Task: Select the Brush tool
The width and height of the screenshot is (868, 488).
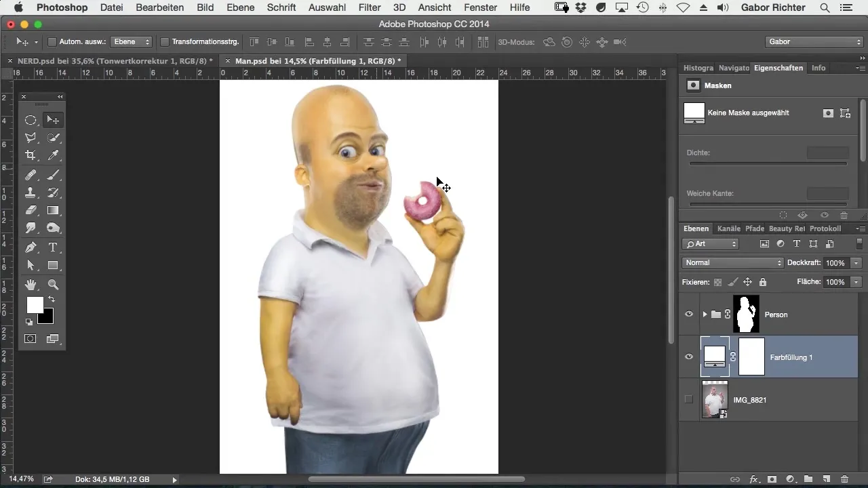Action: 53,175
